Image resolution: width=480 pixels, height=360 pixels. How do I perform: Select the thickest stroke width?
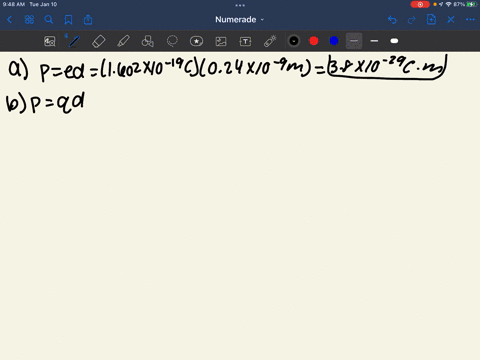click(394, 41)
